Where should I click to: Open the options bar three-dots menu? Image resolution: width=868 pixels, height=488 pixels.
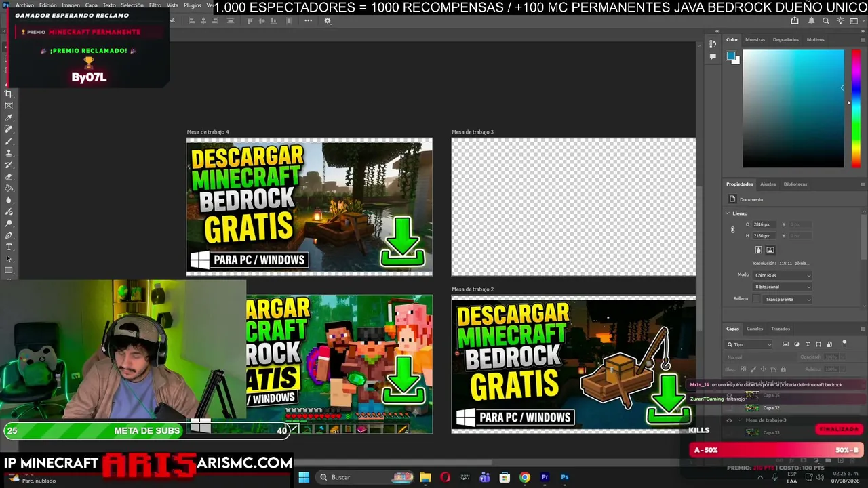(x=309, y=21)
